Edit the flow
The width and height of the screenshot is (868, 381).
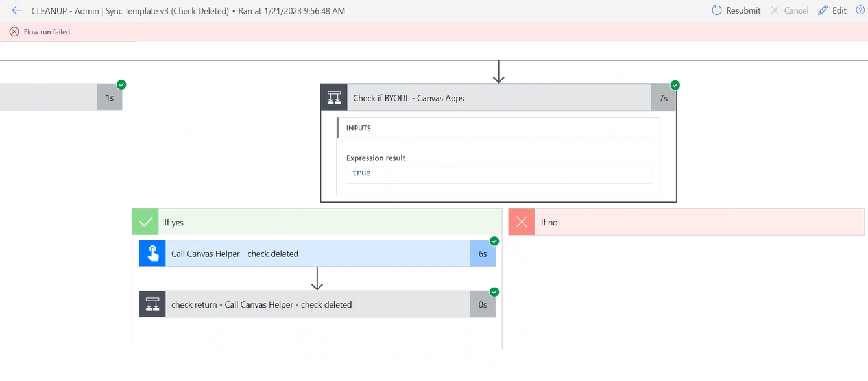pos(832,10)
